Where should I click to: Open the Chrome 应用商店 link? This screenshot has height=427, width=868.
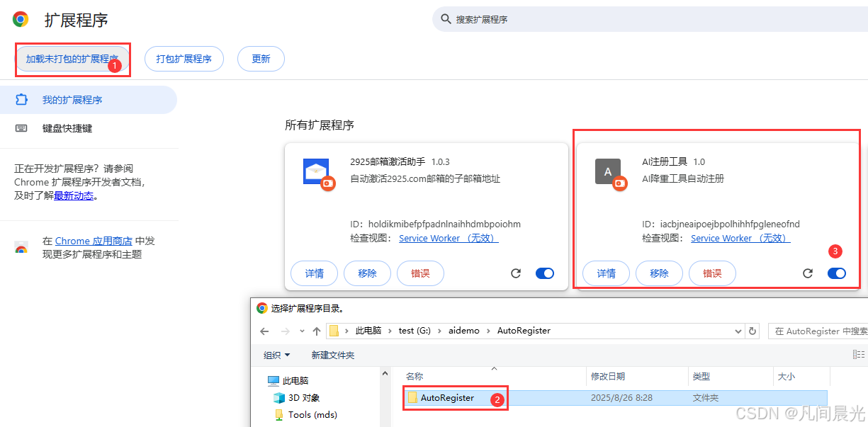[x=94, y=241]
